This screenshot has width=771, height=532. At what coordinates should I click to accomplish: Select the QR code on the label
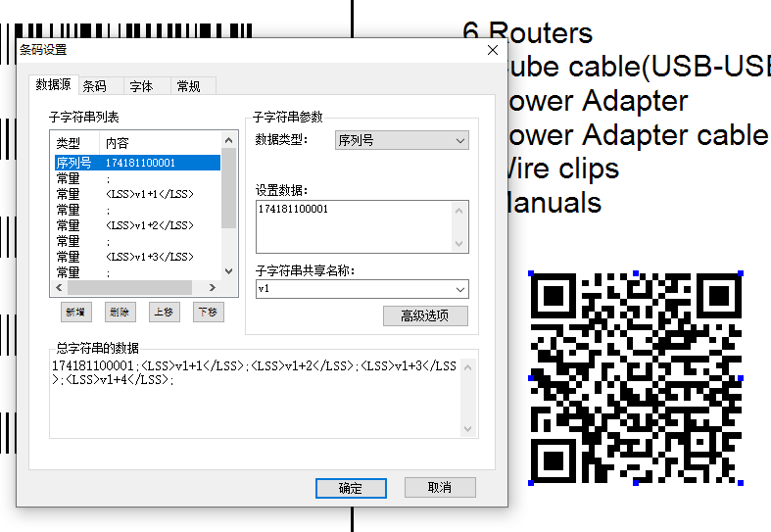[x=636, y=378]
